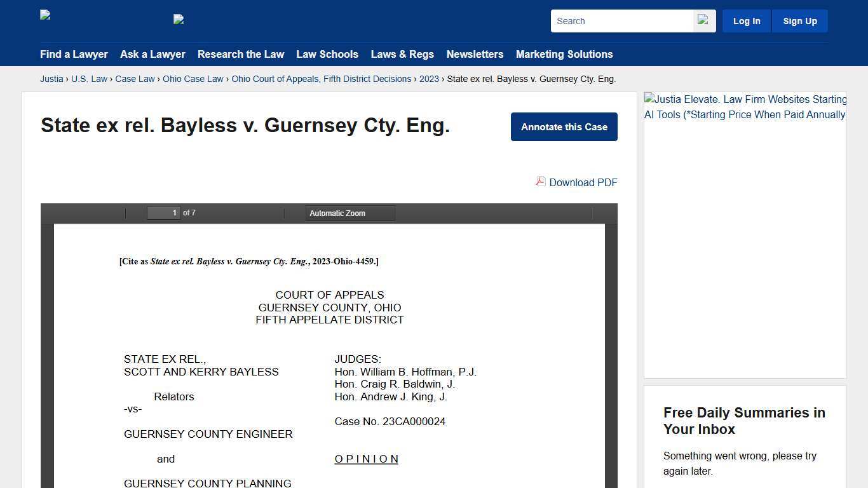The image size is (868, 488).
Task: Click the Annotate this Case button
Action: pos(564,126)
